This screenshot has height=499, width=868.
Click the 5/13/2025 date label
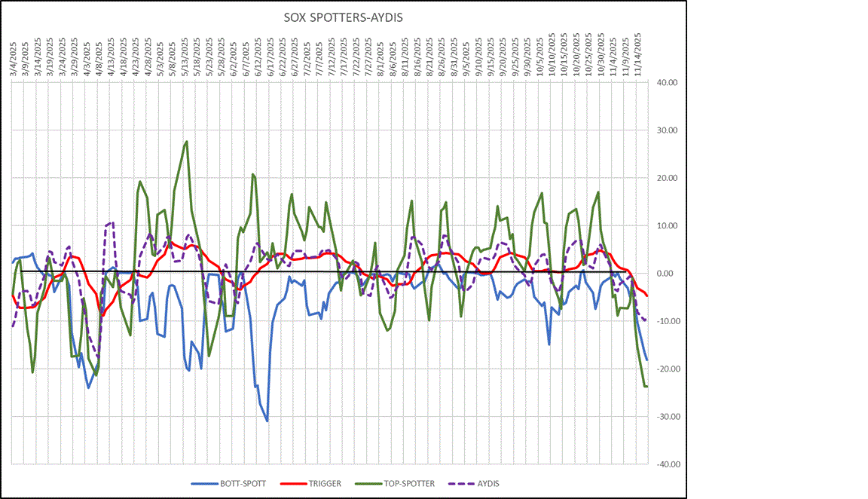(185, 57)
